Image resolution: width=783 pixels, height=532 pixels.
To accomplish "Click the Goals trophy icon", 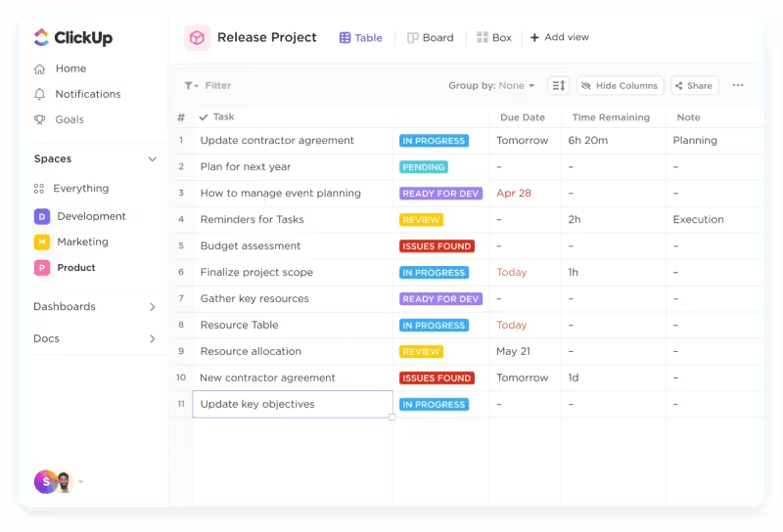I will pos(39,119).
